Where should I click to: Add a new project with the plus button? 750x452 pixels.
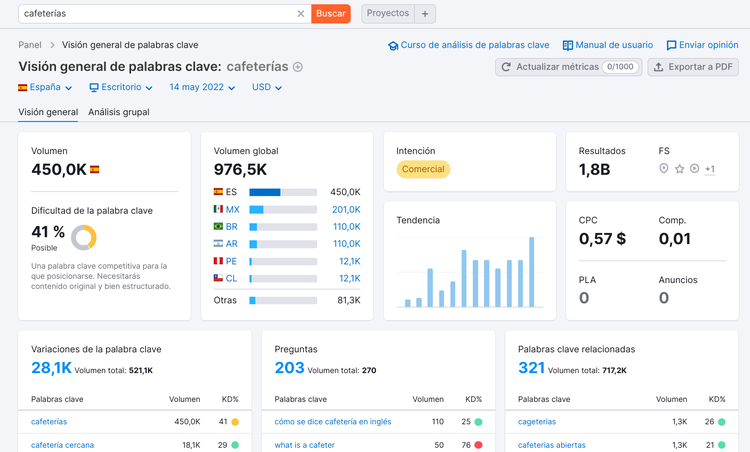(425, 14)
